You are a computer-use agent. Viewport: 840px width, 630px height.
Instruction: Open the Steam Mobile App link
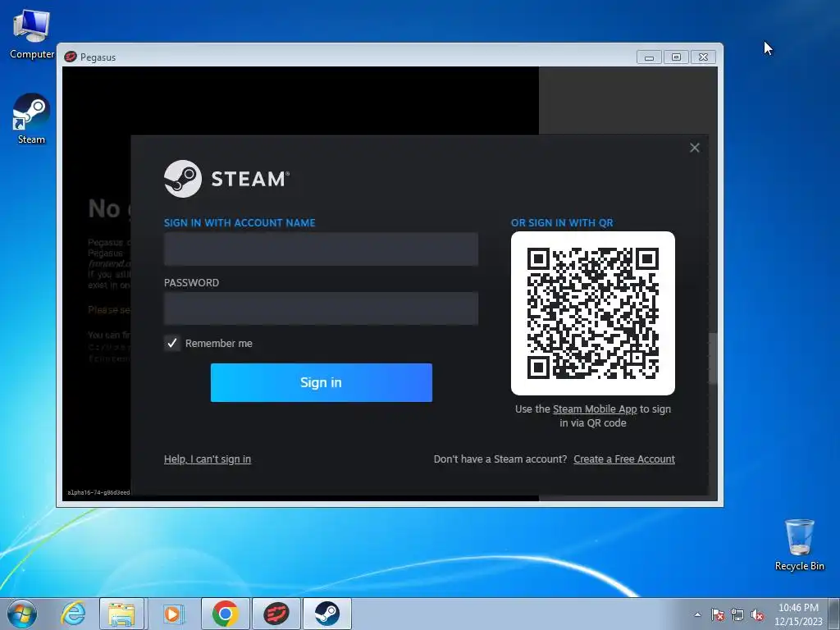pyautogui.click(x=595, y=409)
